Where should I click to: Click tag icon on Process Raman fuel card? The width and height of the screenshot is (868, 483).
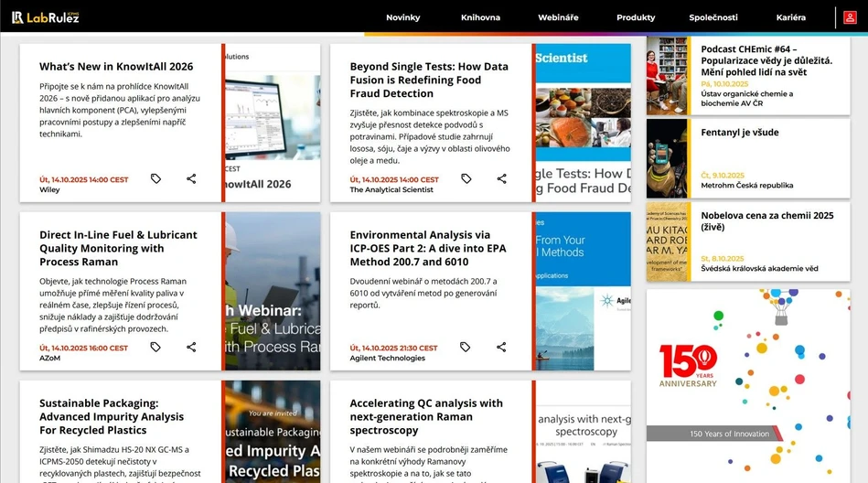(x=155, y=347)
